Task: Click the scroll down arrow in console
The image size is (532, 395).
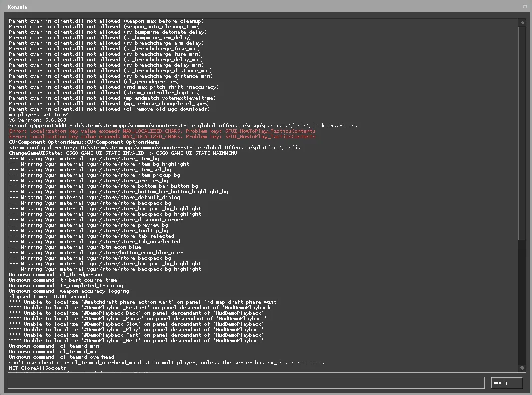Action: [x=522, y=368]
